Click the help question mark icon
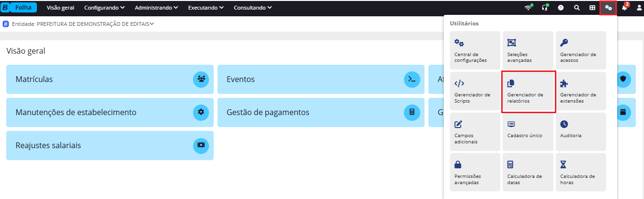The height and width of the screenshot is (199, 644). (560, 8)
